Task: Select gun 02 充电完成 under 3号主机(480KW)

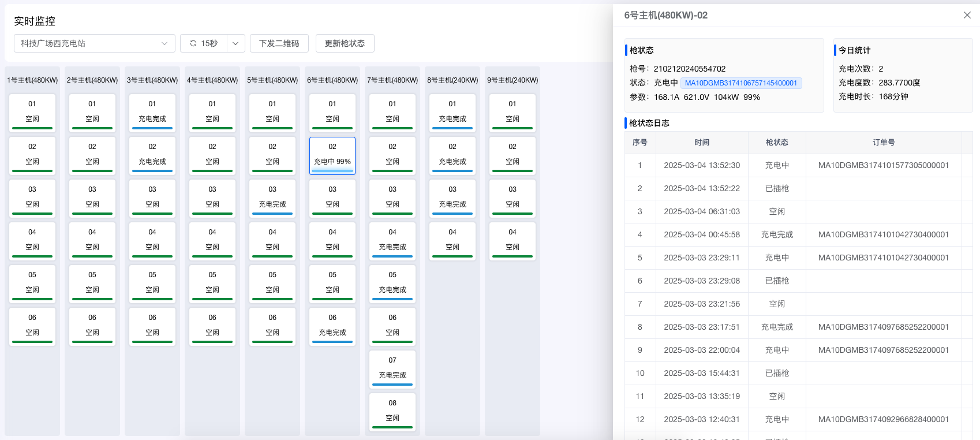Action: (152, 156)
